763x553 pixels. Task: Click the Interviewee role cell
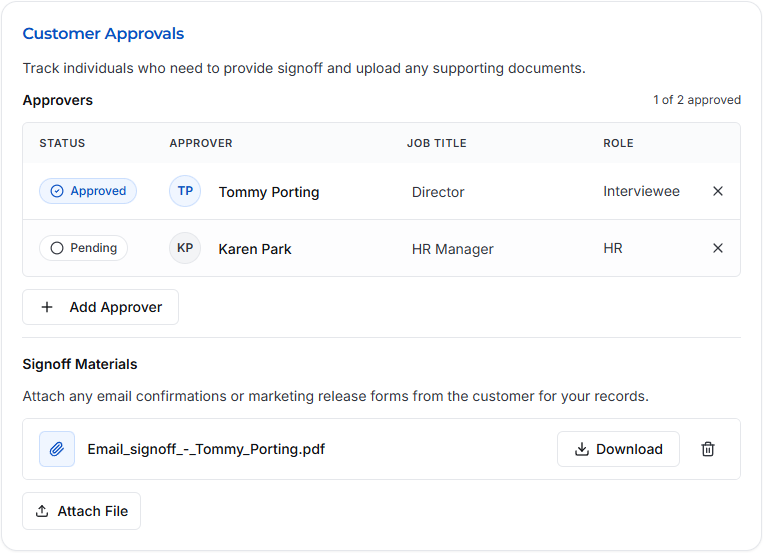[641, 191]
